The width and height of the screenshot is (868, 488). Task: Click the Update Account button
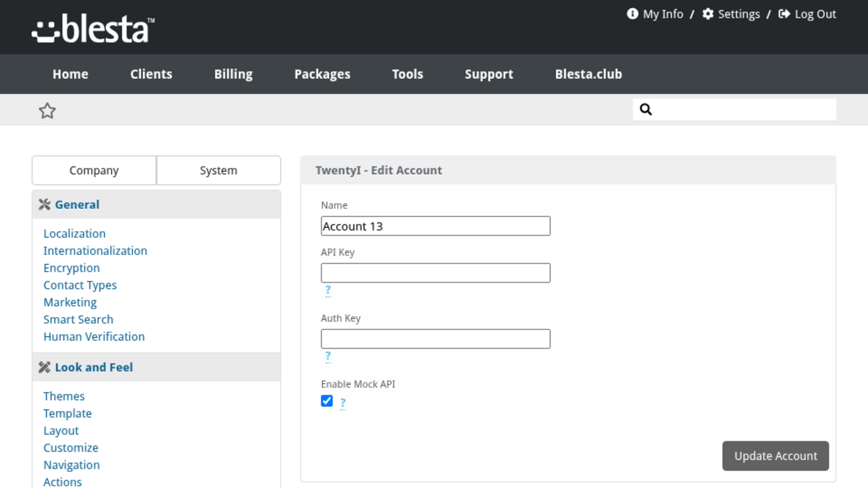(x=775, y=456)
